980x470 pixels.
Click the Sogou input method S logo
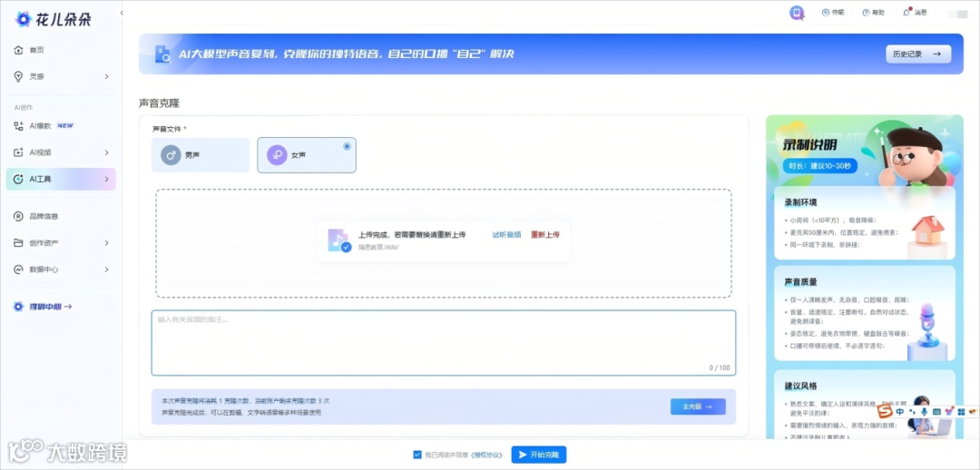[x=885, y=412]
